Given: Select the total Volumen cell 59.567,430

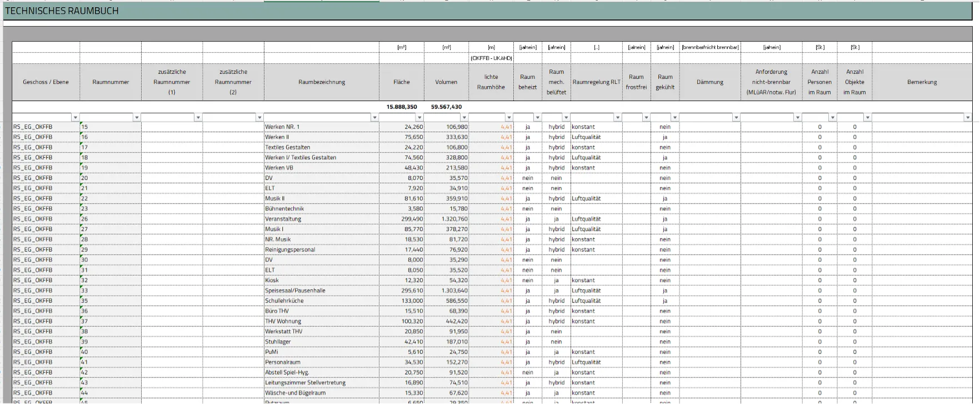Looking at the screenshot, I should [446, 107].
